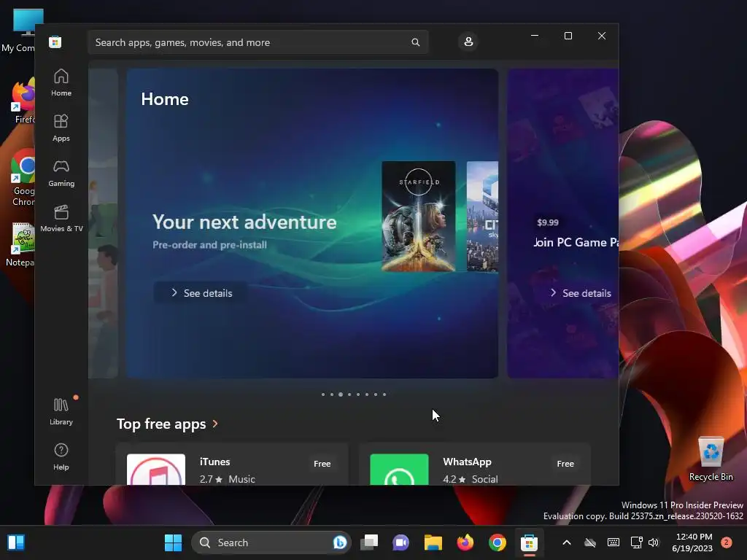Open Help in Store sidebar
The width and height of the screenshot is (747, 560).
61,456
